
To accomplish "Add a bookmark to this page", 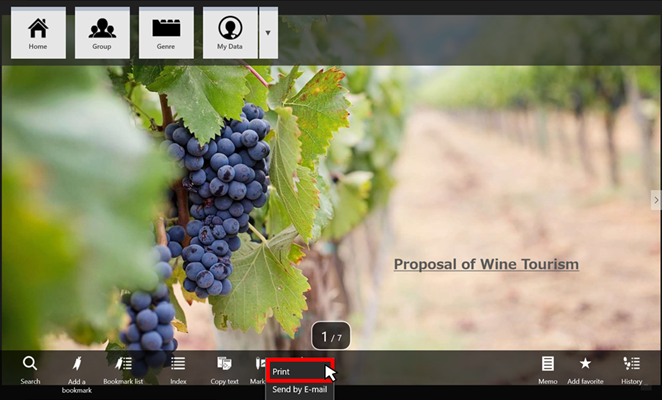I will [76, 374].
